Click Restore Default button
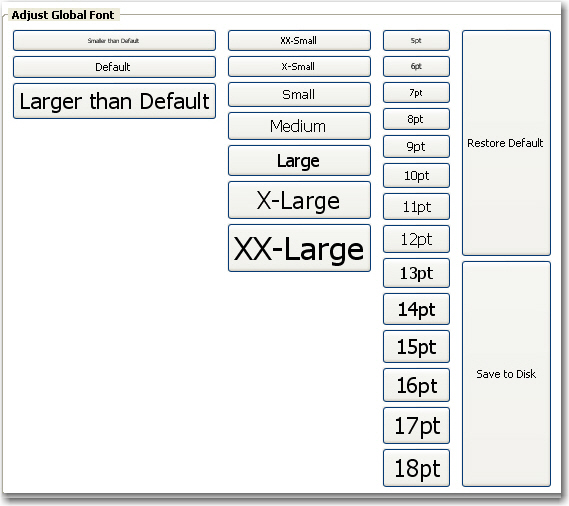The height and width of the screenshot is (506, 569). tap(506, 143)
